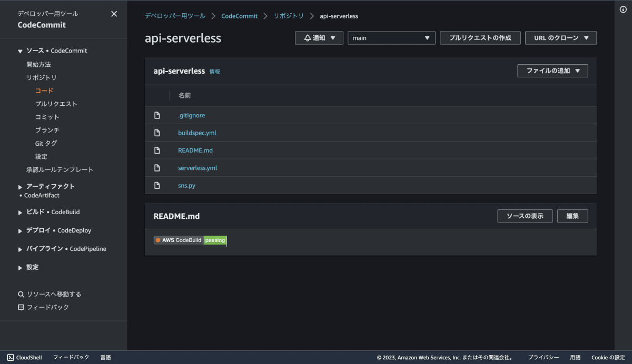Open the .gitignore file link
The width and height of the screenshot is (632, 364).
191,115
